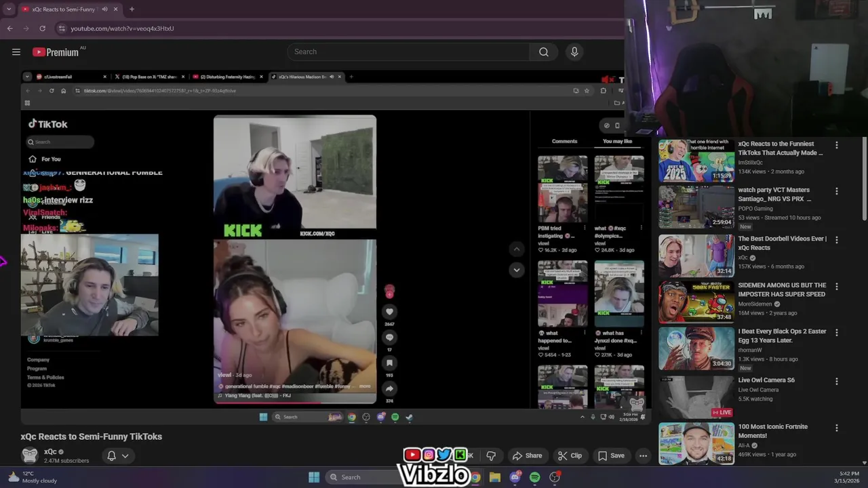868x488 pixels.
Task: Share this video
Action: 527,456
